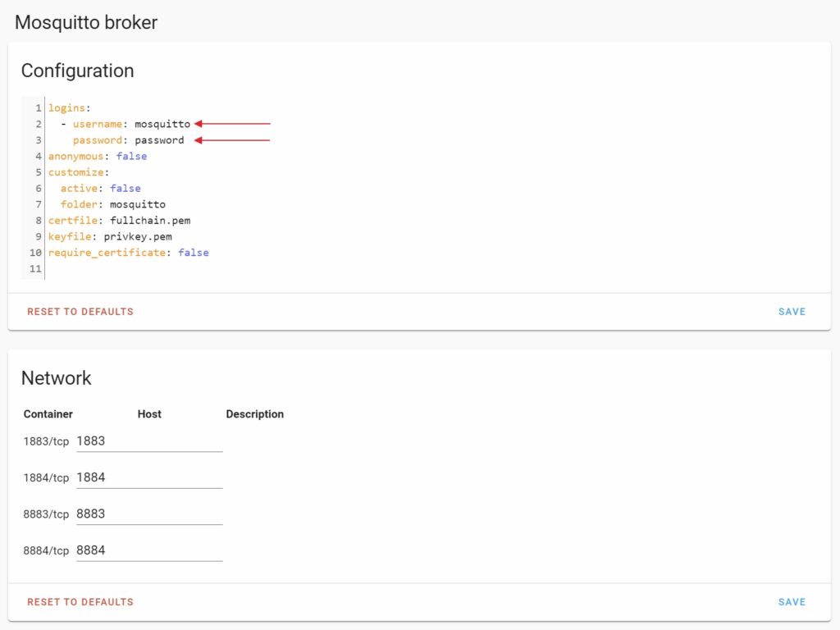Click the '1883/tcp' container label
Screen dimensions: 840x630
(x=46, y=441)
